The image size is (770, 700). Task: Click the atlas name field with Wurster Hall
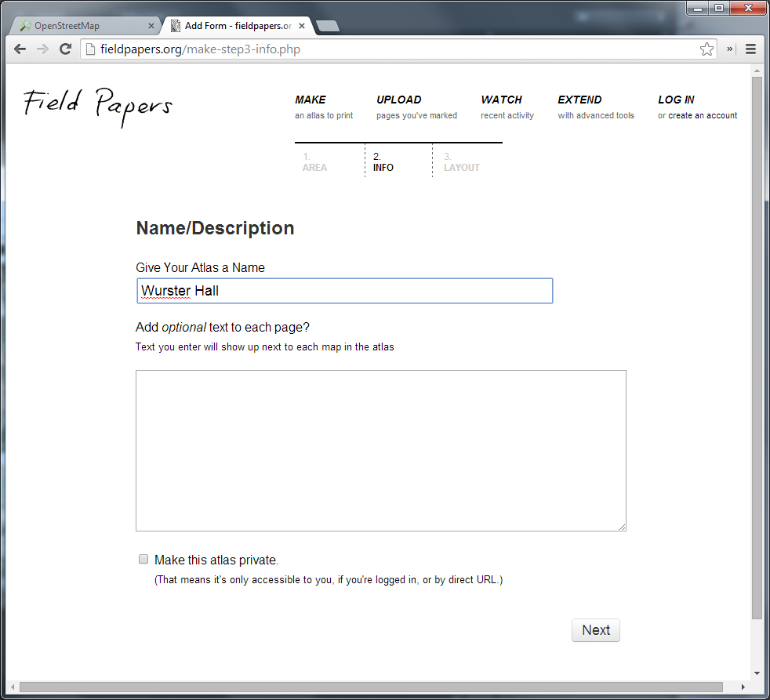pyautogui.click(x=345, y=291)
